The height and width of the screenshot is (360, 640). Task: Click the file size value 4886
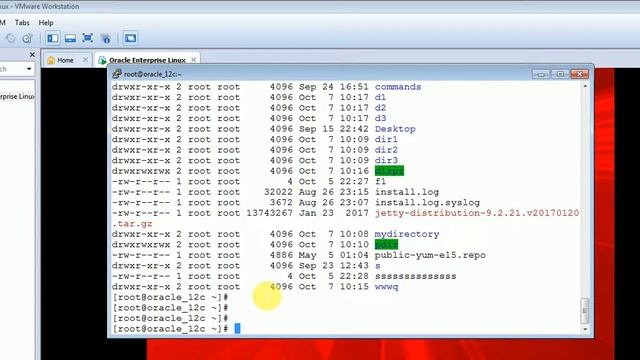(281, 255)
